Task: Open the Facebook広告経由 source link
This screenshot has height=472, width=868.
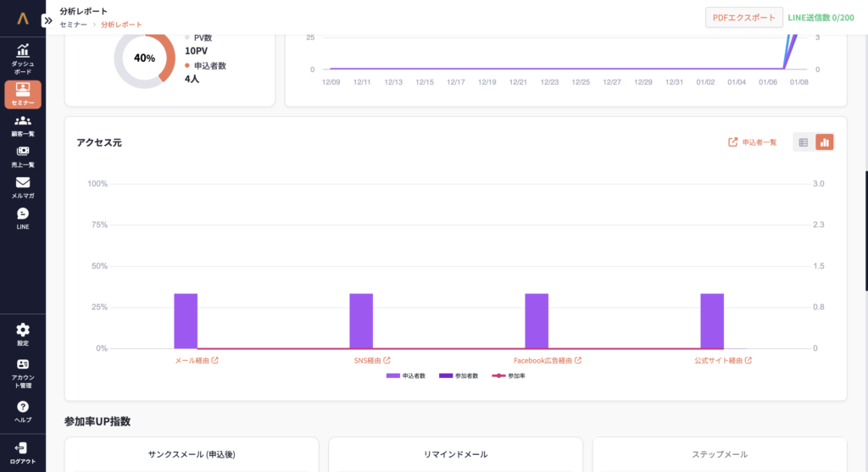Action: pyautogui.click(x=547, y=360)
